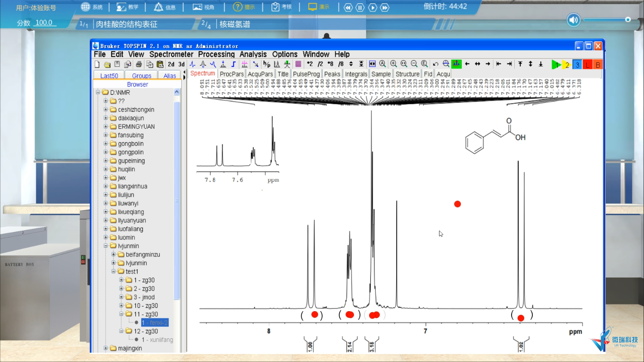This screenshot has height=362, width=644.
Task: Open the File menu
Action: click(100, 54)
